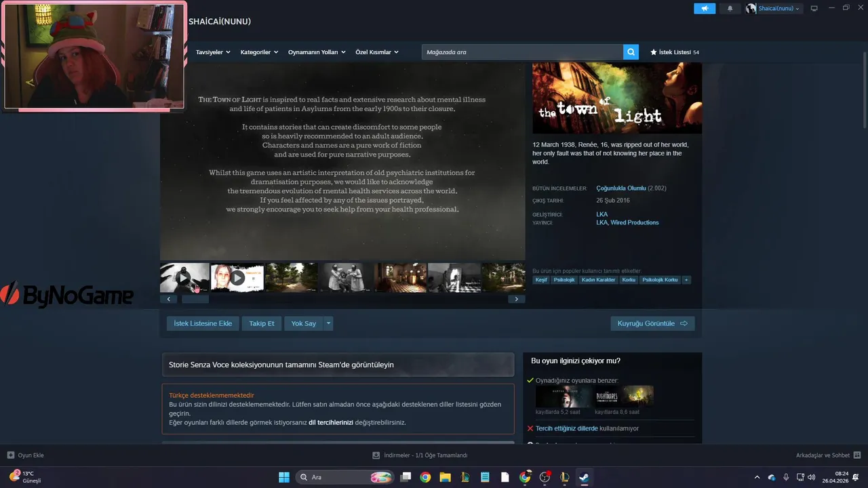Open the Steam announcements megaphone button
Screen dimensions: 868x488
pos(705,9)
